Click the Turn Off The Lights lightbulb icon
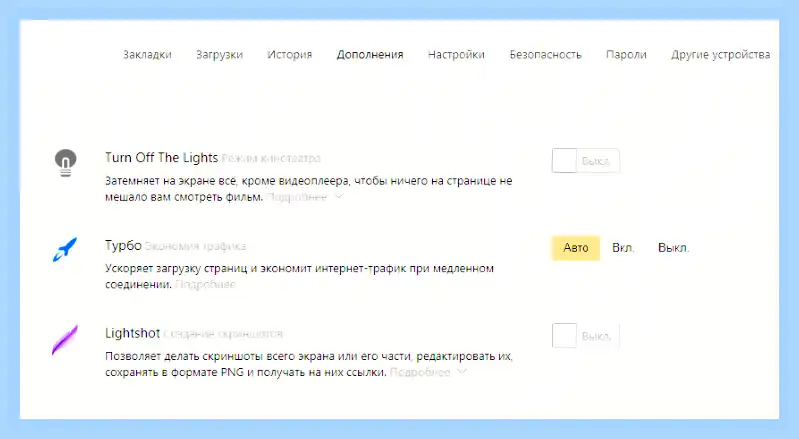This screenshot has height=439, width=799. [x=66, y=163]
